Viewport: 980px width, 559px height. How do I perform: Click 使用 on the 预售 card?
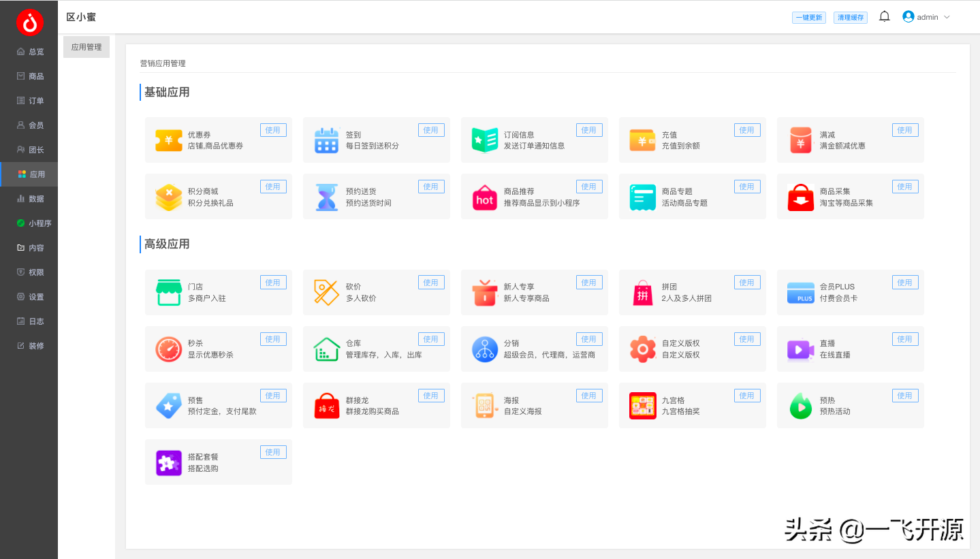(273, 396)
